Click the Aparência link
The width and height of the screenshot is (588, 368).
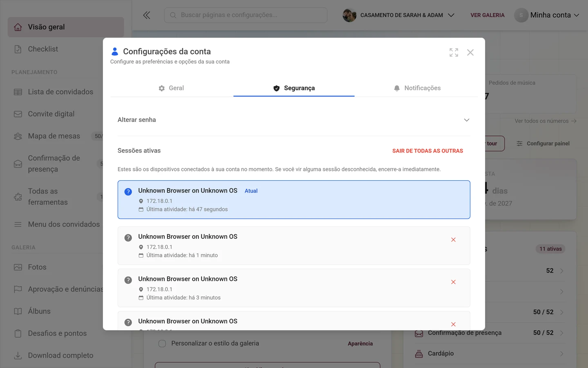[360, 343]
